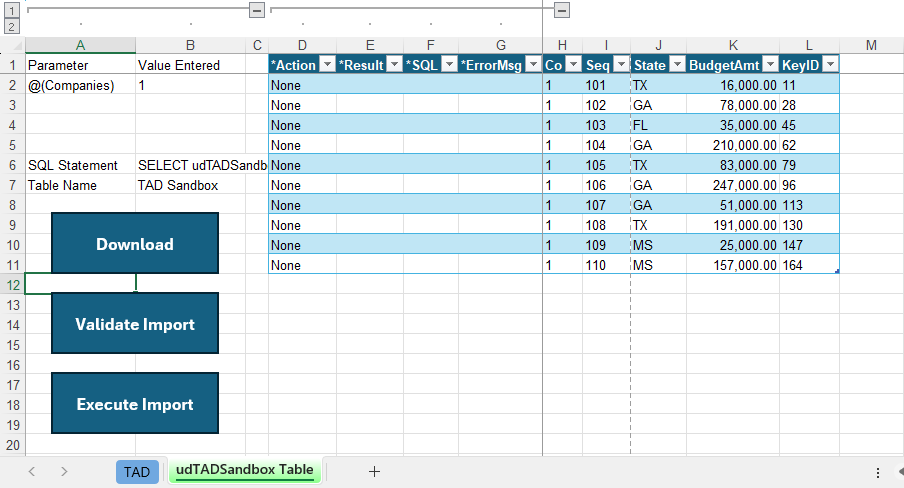Image resolution: width=904 pixels, height=488 pixels.
Task: Select the Parameter header cell
Action: click(x=81, y=65)
